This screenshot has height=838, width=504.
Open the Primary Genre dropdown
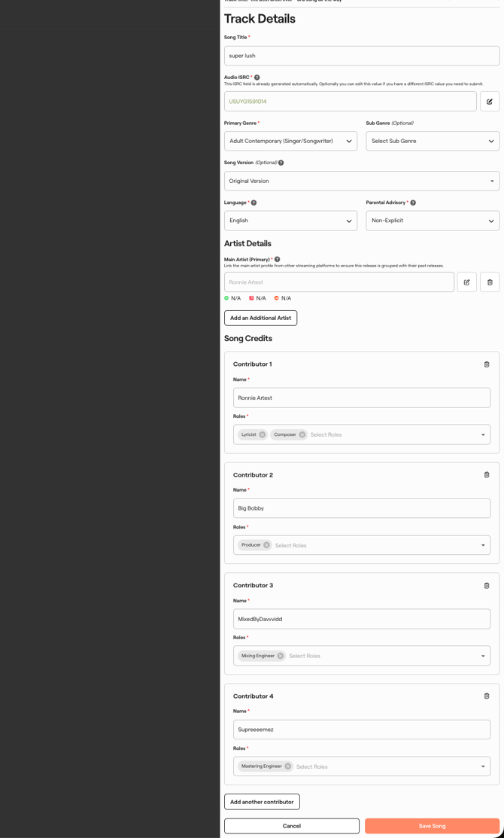[290, 141]
